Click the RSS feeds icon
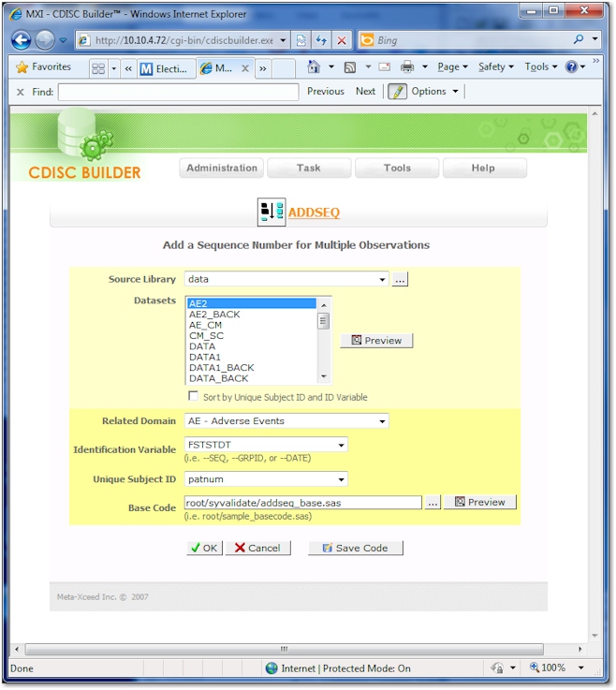The width and height of the screenshot is (616, 690). coord(350,67)
